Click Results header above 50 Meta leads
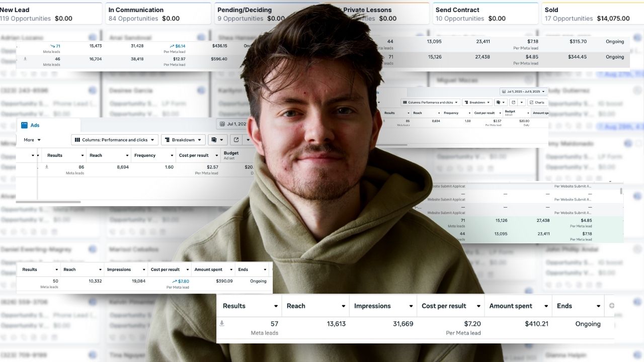The image size is (644, 362). click(39, 269)
